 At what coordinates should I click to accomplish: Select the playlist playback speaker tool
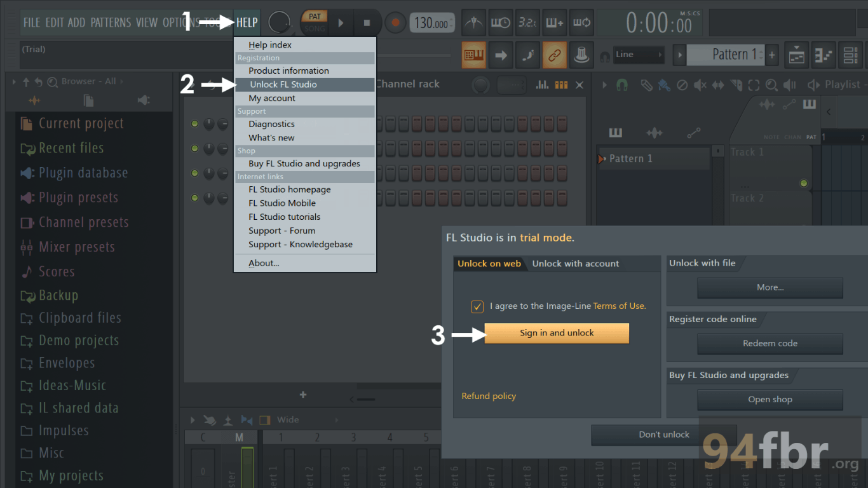(790, 85)
